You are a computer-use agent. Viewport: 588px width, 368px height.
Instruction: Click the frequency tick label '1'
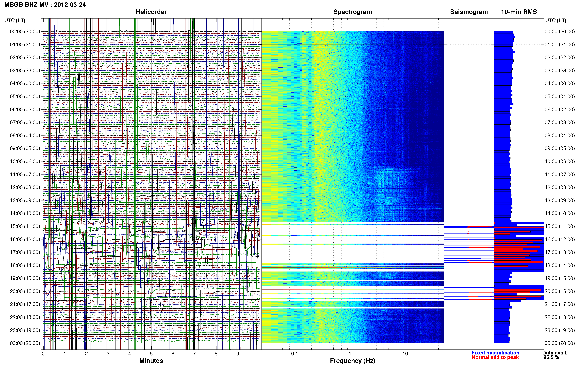coord(350,354)
